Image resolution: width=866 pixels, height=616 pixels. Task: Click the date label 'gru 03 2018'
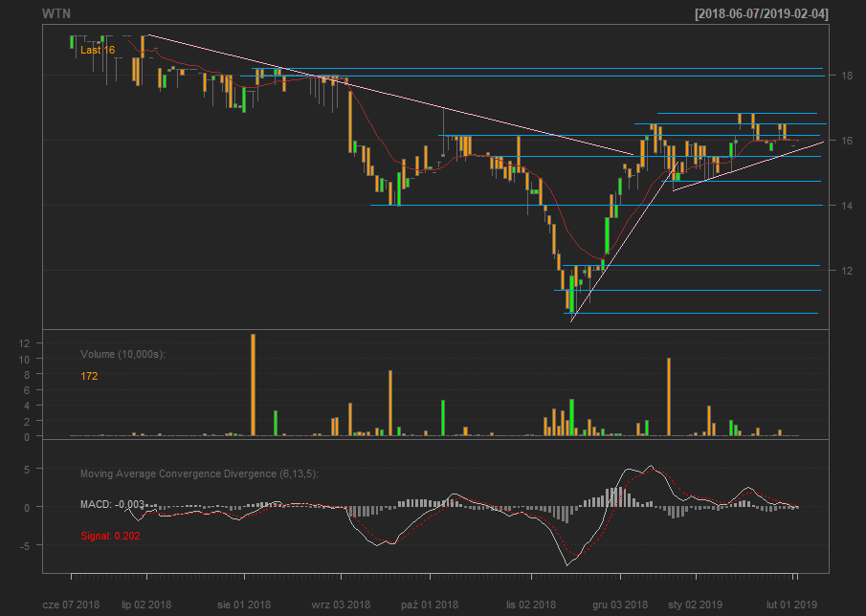tap(620, 605)
